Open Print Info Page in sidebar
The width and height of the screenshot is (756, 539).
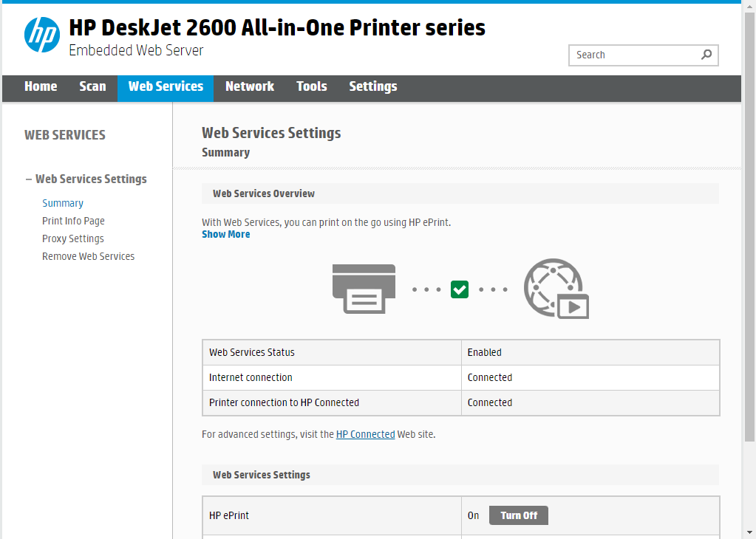click(x=73, y=221)
